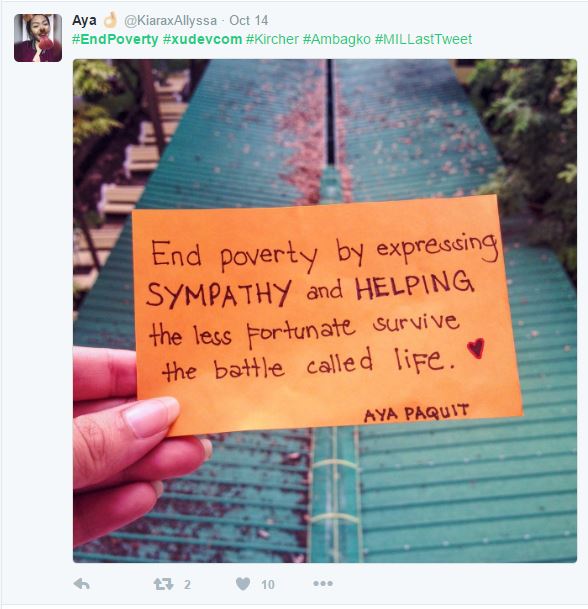
Task: Enlarge the attached tweet photo of the green roof
Action: click(x=325, y=311)
